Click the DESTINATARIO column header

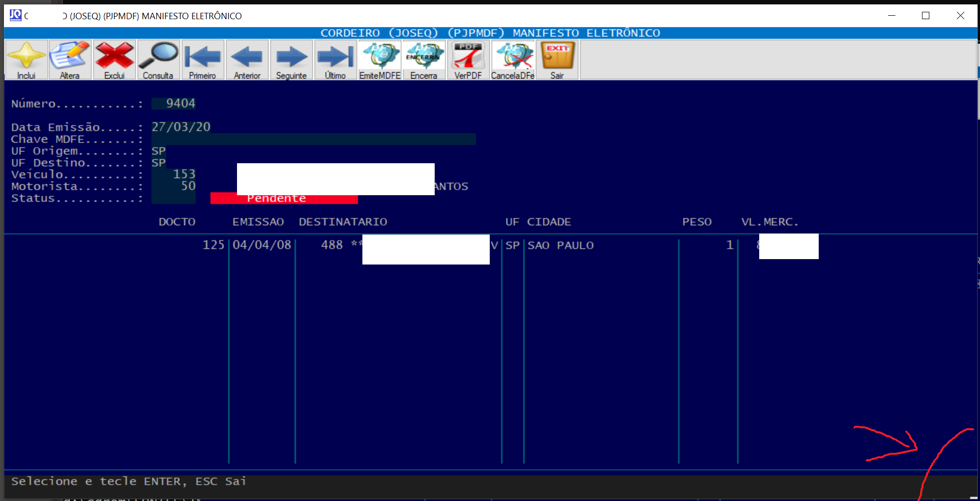coord(343,222)
